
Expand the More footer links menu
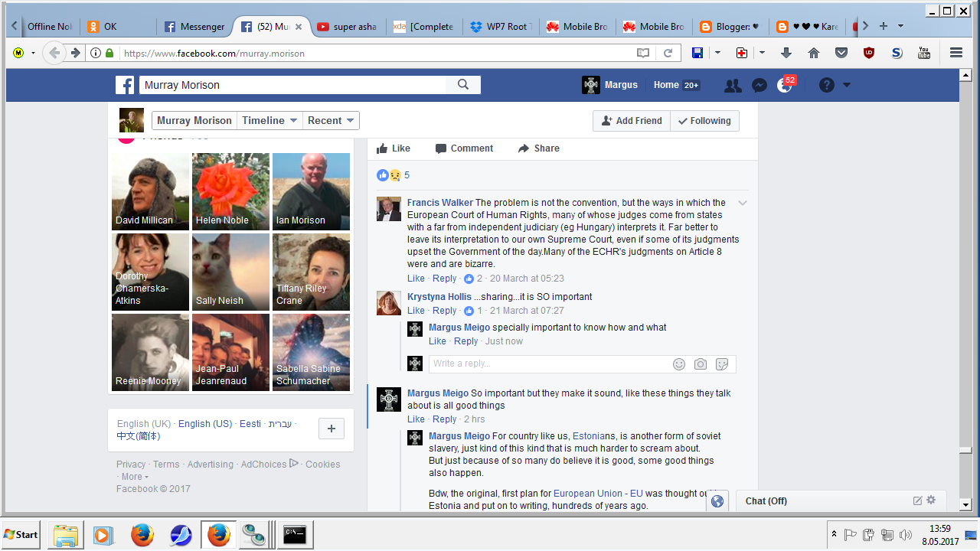click(134, 477)
